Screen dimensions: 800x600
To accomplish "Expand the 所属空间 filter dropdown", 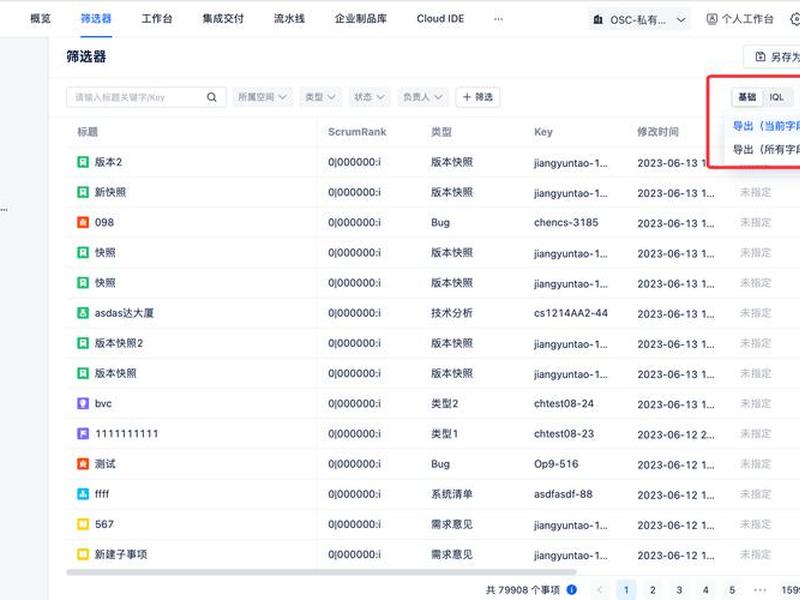I will 262,97.
